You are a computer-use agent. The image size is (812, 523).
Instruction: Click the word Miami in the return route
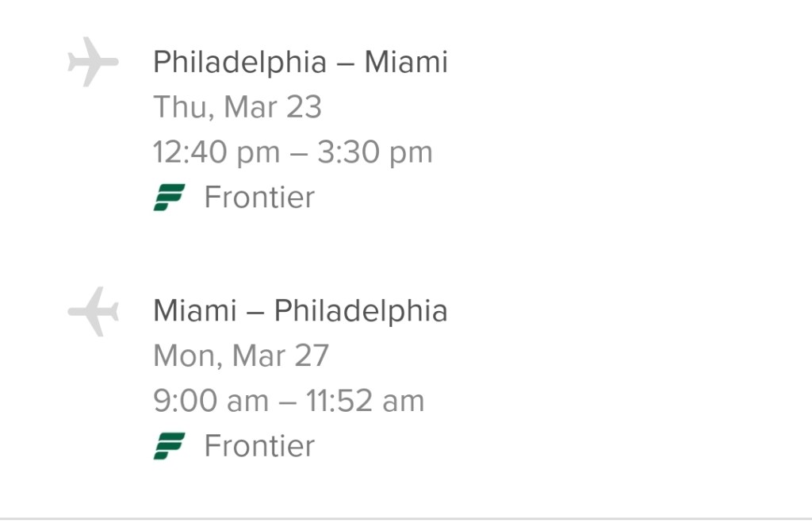195,310
